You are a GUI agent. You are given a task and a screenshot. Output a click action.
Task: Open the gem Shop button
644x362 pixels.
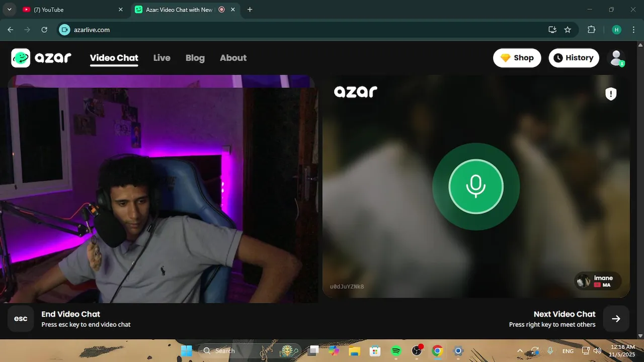pyautogui.click(x=517, y=58)
